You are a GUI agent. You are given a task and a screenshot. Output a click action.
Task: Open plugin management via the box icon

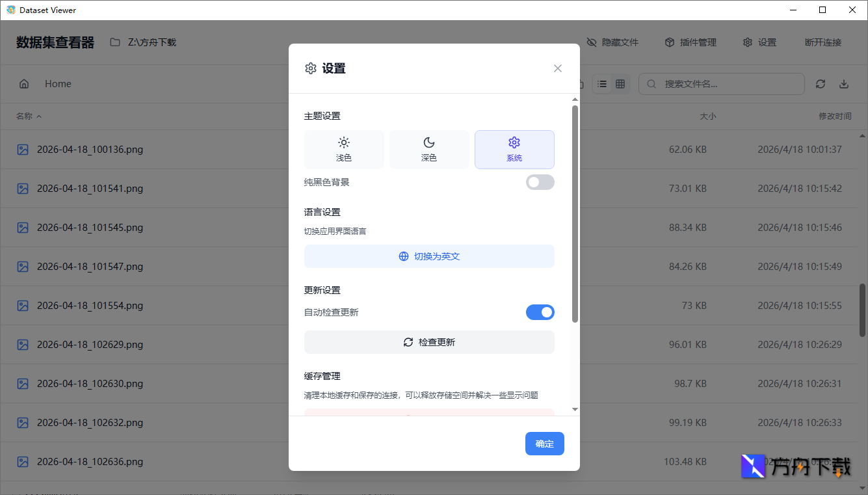pos(669,42)
